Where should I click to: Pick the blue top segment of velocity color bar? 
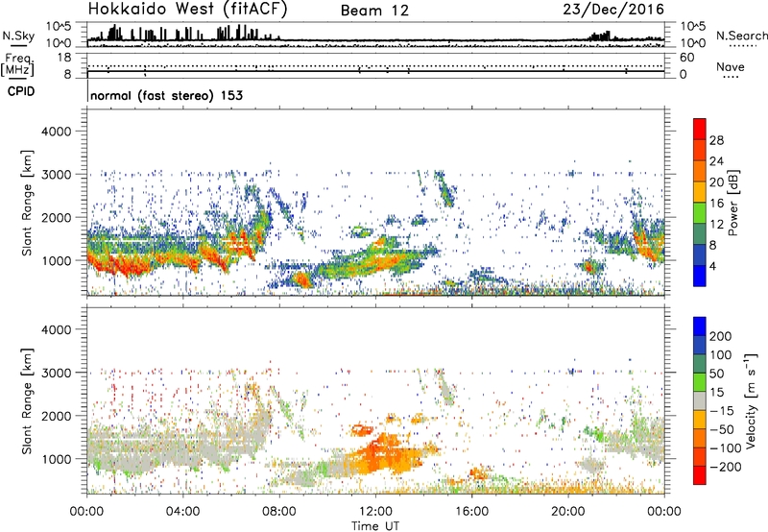[700, 326]
